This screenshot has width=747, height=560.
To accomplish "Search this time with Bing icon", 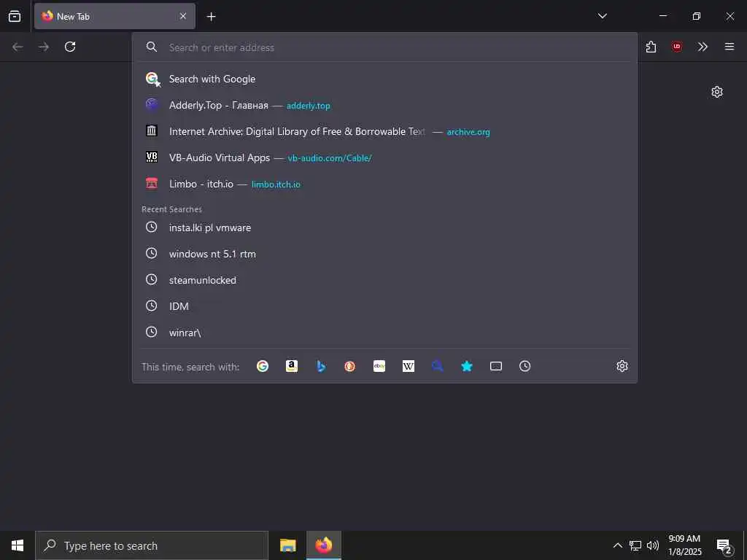I will click(x=321, y=366).
